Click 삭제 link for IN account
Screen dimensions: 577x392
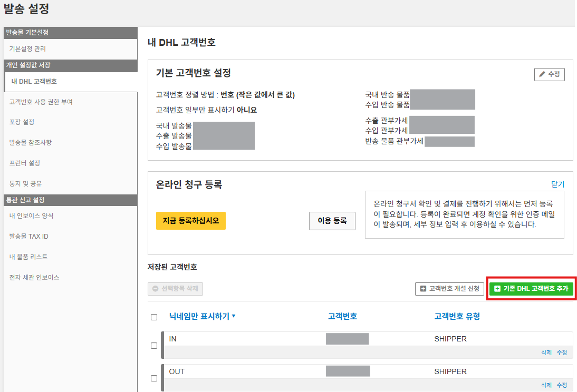point(546,352)
